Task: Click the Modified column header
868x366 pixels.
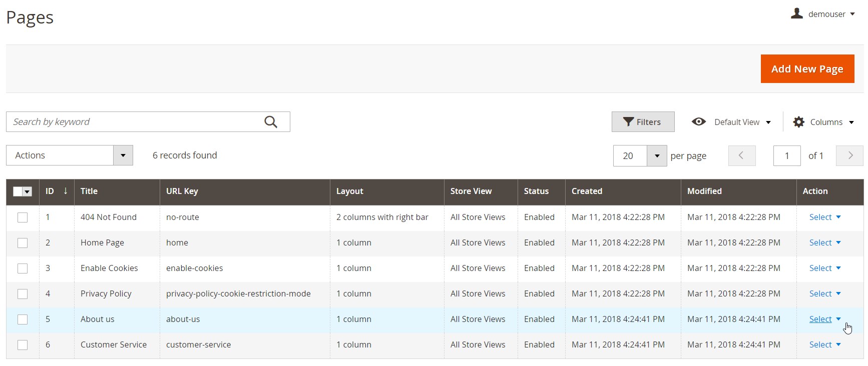Action: coord(704,191)
